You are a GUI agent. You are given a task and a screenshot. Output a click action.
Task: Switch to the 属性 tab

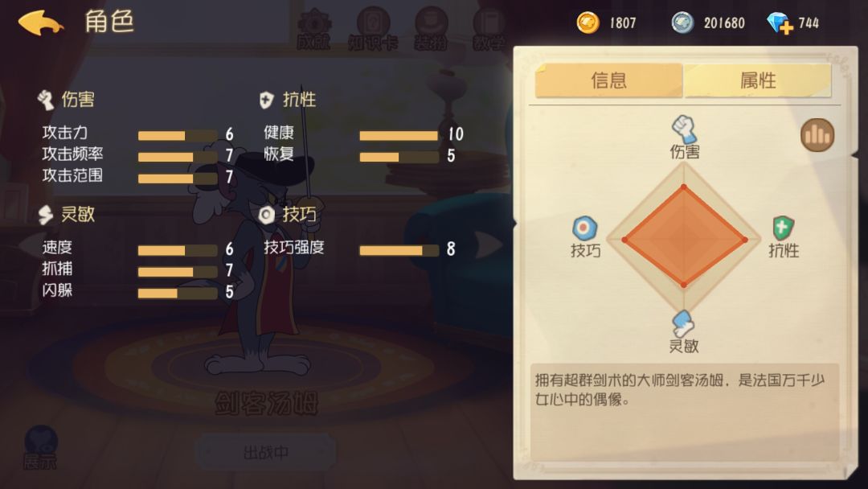coord(758,80)
